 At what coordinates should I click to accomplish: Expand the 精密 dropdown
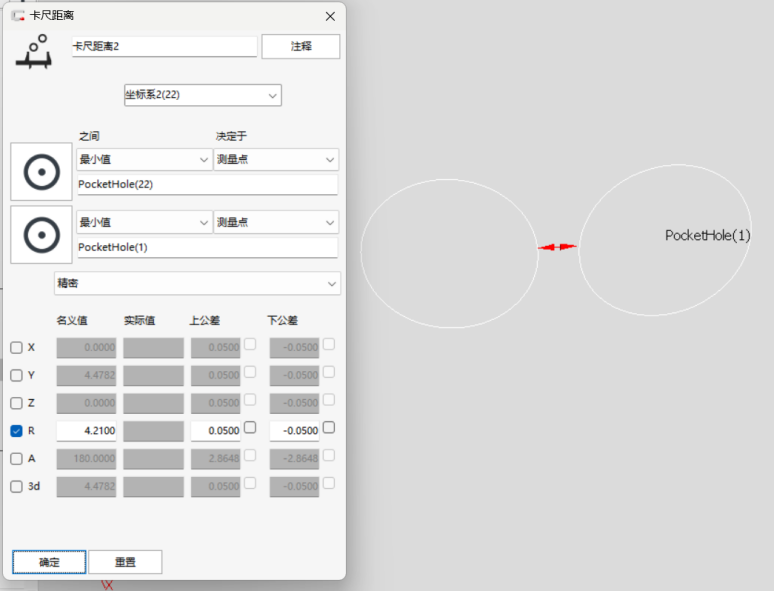(197, 284)
